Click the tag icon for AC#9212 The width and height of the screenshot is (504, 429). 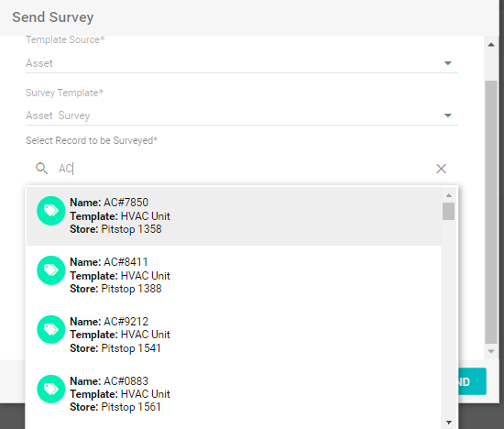coord(51,330)
